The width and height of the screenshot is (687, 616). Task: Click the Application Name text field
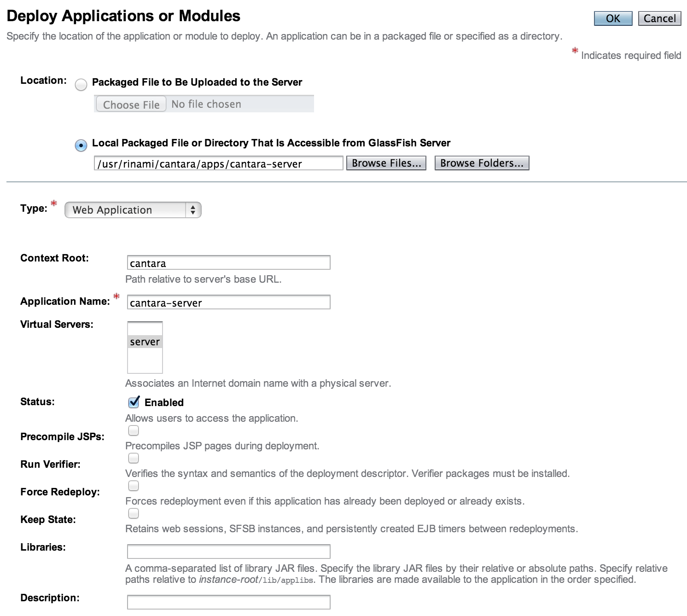pyautogui.click(x=228, y=302)
